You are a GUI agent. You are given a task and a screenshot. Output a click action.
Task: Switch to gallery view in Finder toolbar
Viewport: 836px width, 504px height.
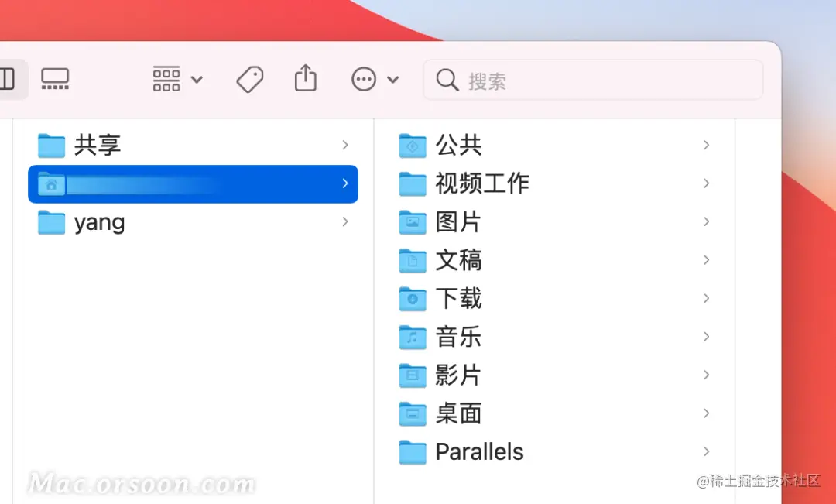coord(55,79)
